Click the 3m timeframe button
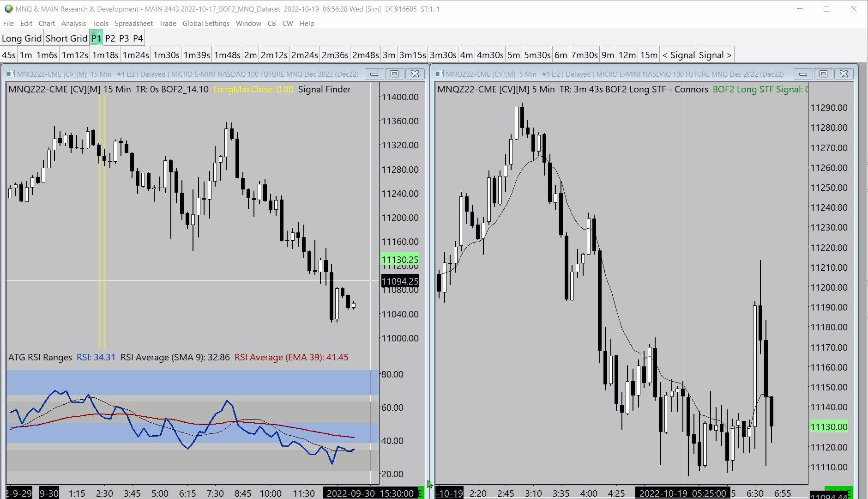The image size is (868, 499). (x=389, y=55)
